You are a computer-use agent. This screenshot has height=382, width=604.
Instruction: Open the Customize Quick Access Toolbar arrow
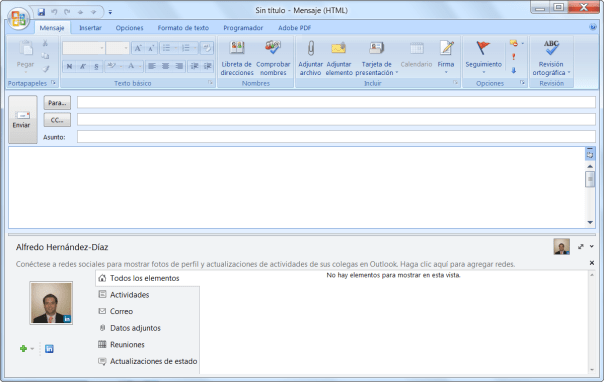(110, 13)
